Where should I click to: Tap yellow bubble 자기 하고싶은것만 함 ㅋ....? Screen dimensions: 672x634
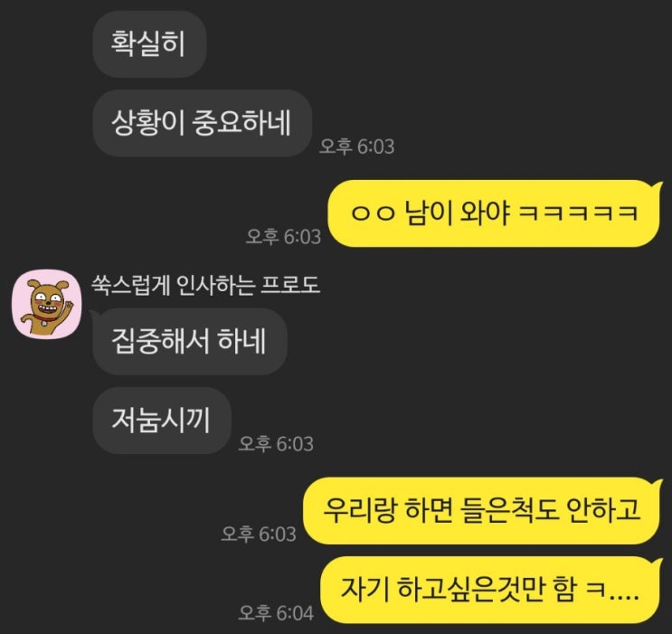point(491,590)
